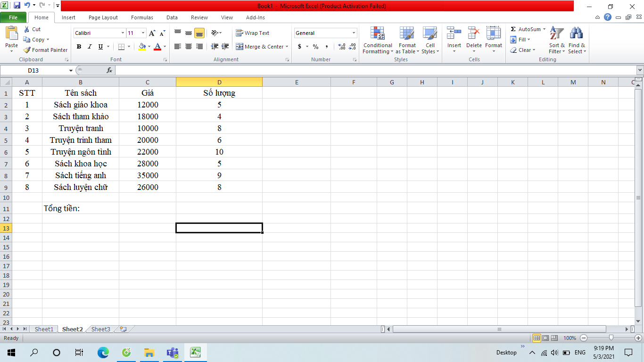Image resolution: width=644 pixels, height=362 pixels.
Task: Click Decrease Indent icon
Action: click(215, 47)
